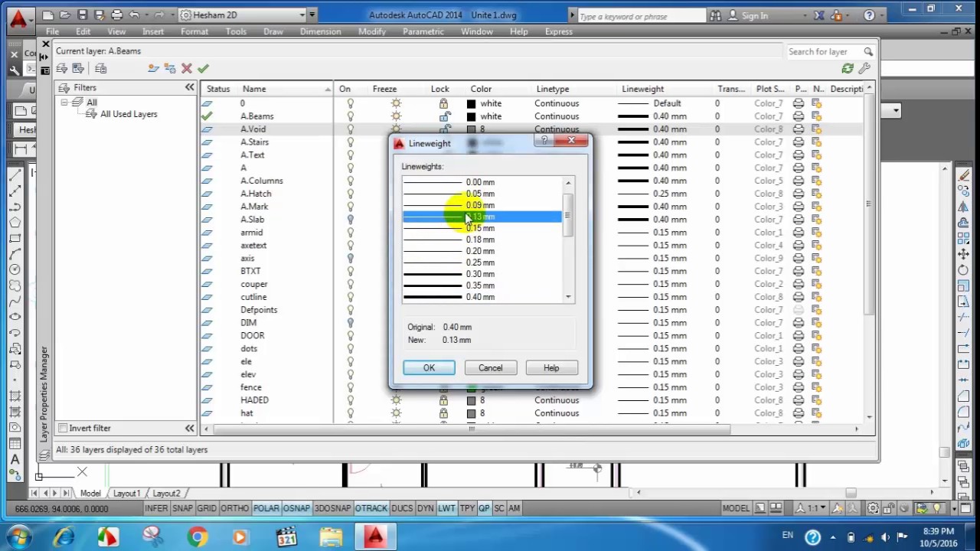980x551 pixels.
Task: Click the Print icon in Quick Access toolbar
Action: pyautogui.click(x=116, y=15)
